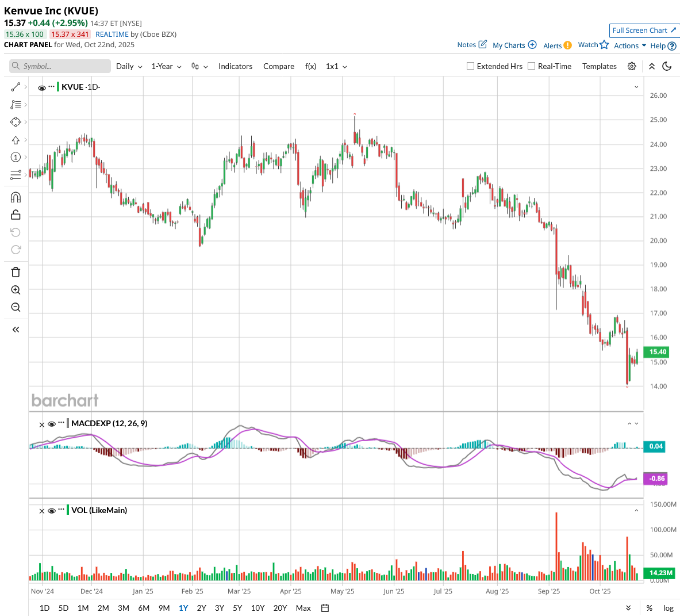Open the custom date range calendar

tap(325, 608)
